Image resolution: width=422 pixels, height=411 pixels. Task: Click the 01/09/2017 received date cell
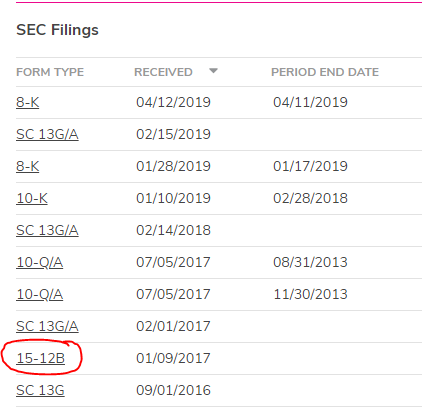(x=173, y=358)
